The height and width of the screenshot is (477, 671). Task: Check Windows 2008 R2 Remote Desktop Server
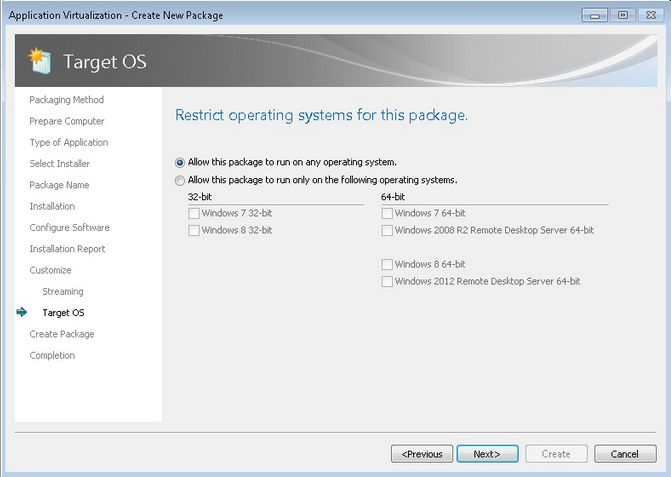(387, 231)
